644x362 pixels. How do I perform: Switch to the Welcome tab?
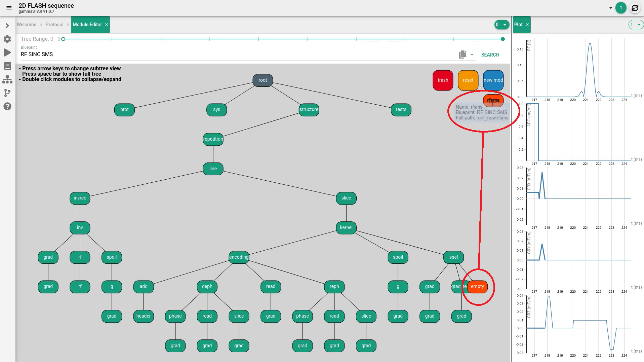click(x=27, y=25)
